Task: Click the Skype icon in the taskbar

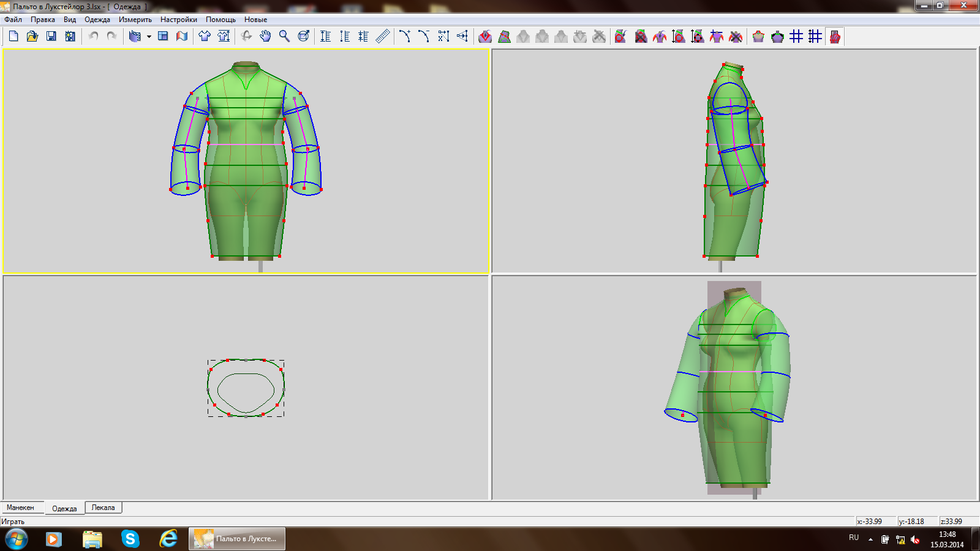Action: (130, 539)
